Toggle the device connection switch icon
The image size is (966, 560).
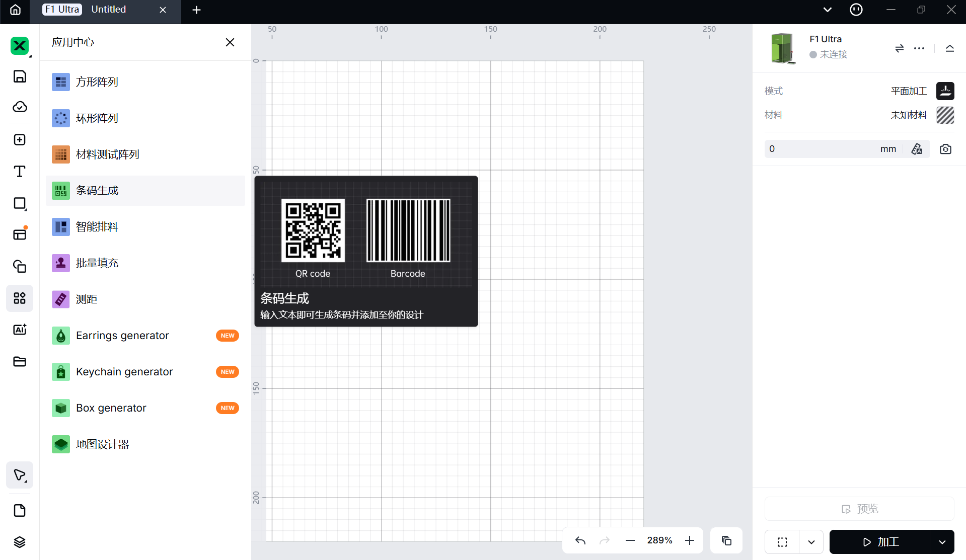[900, 48]
